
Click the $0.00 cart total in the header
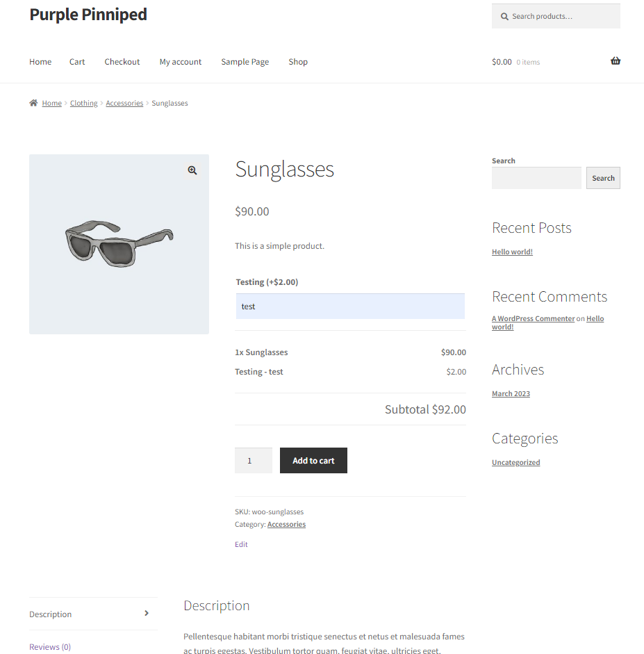click(502, 61)
